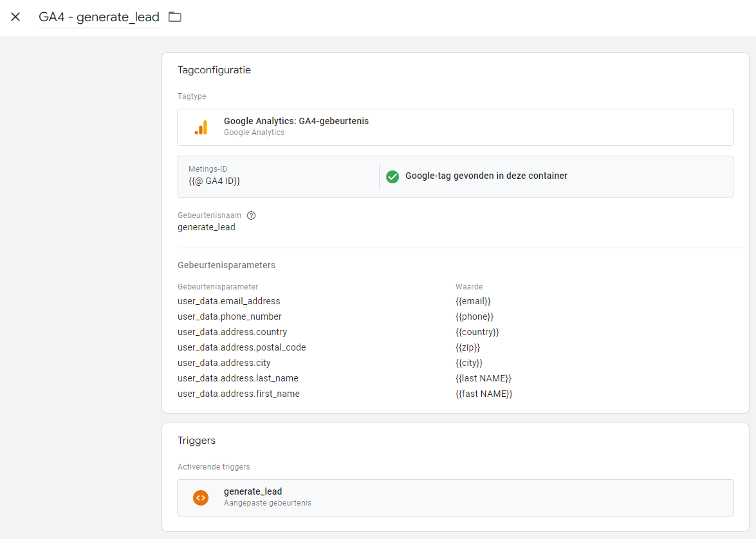This screenshot has height=539, width=756.
Task: Click the {{@ GA4 ID}} Metings-ID value
Action: point(214,181)
